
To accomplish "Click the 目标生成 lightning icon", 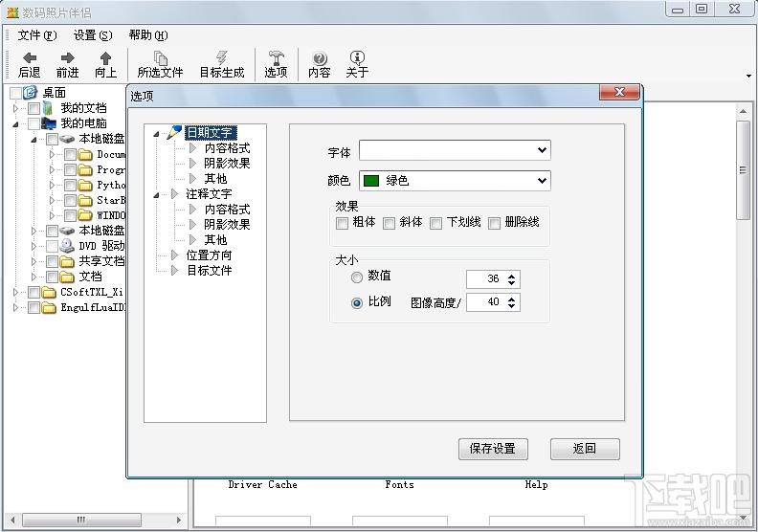I will point(221,58).
